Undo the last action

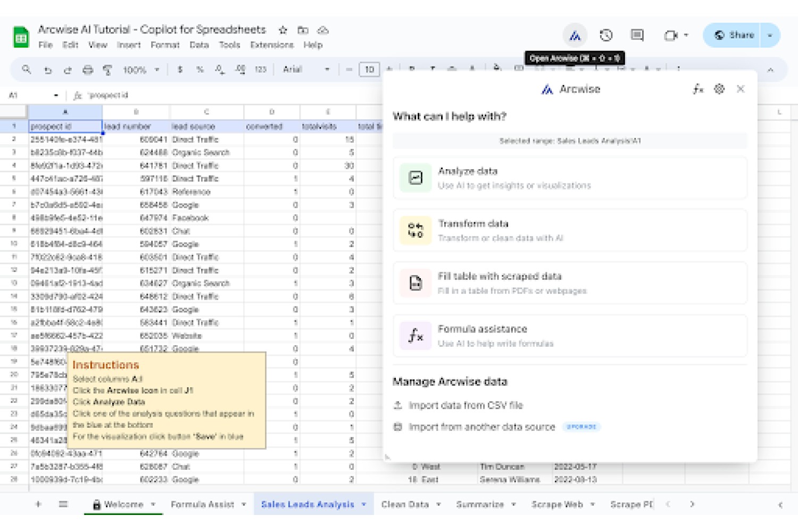click(x=48, y=70)
